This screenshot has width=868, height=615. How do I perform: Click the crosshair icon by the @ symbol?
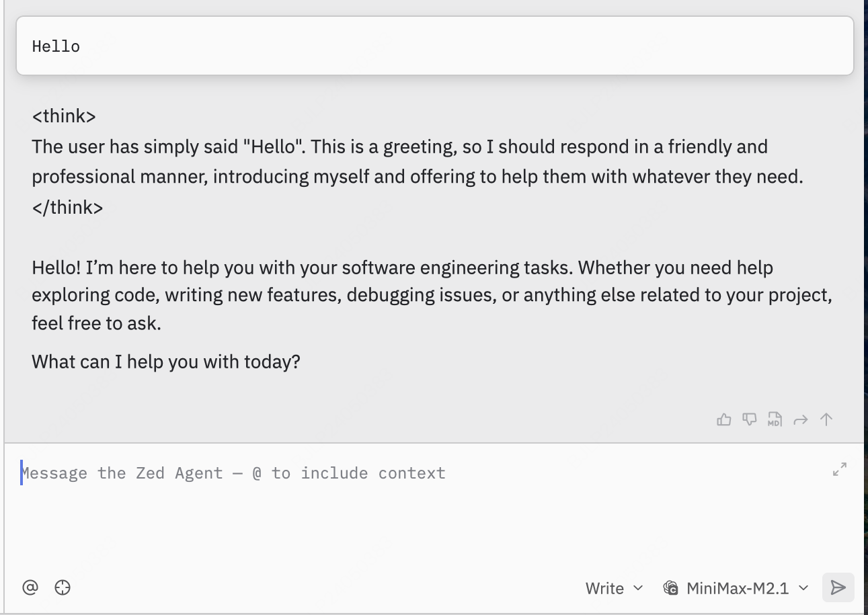[63, 587]
